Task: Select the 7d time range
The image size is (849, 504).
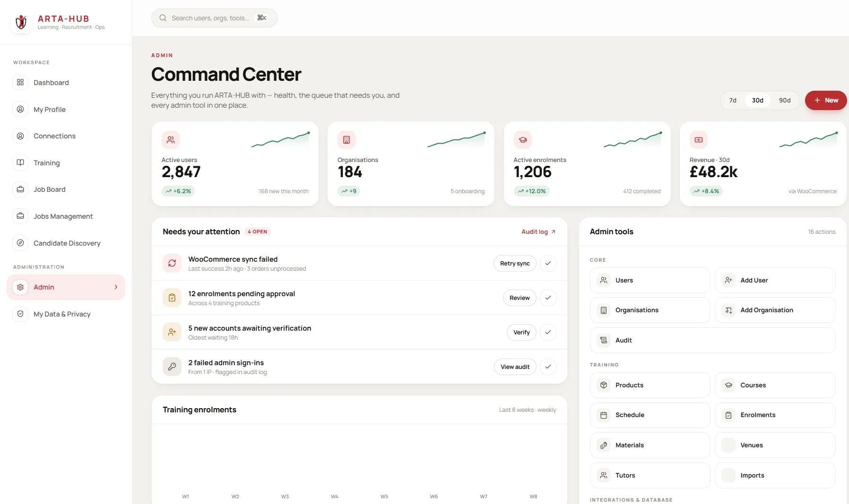Action: (733, 100)
